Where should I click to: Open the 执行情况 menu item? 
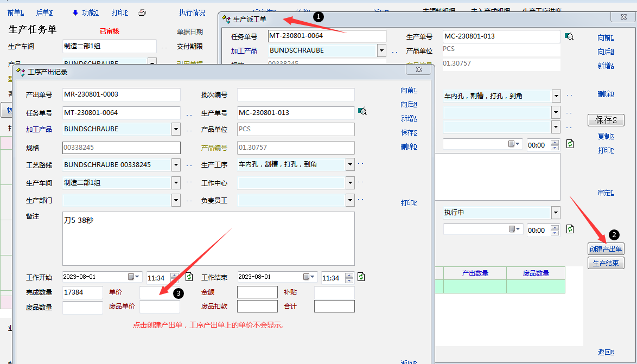(192, 12)
